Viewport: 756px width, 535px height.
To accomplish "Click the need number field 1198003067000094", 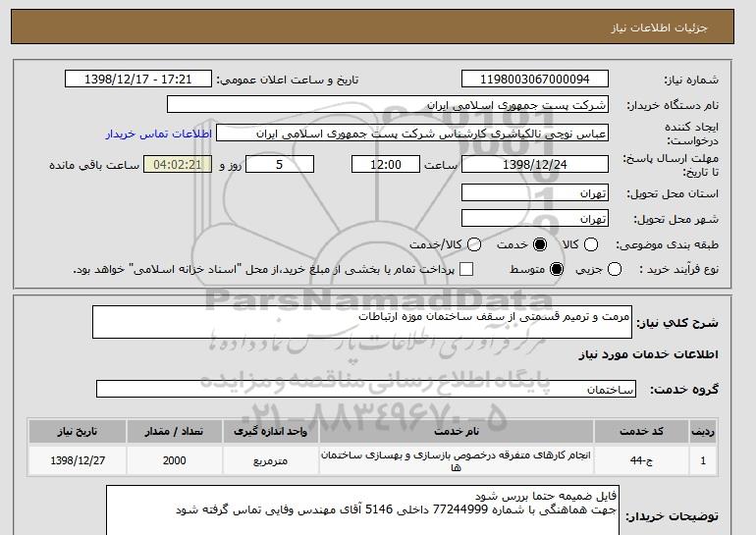I will [535, 80].
